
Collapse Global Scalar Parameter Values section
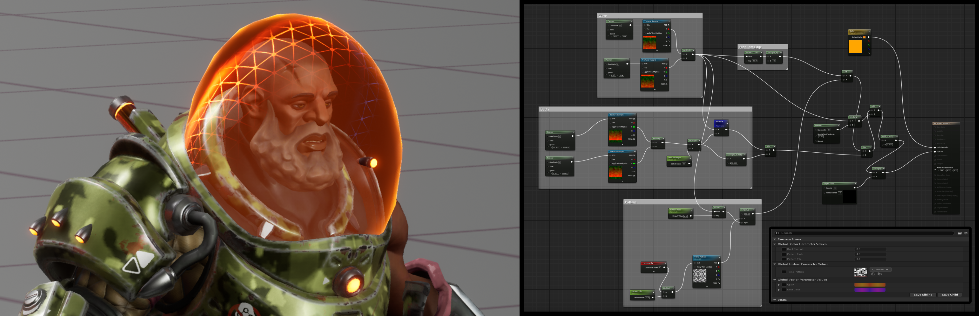pyautogui.click(x=775, y=244)
